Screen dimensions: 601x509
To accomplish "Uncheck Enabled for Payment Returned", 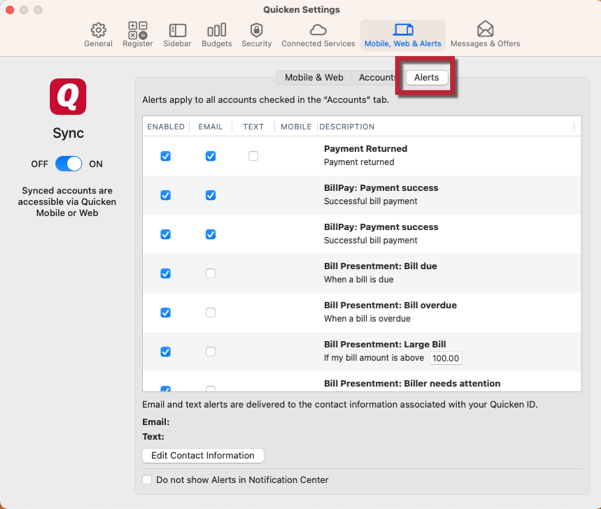I will [166, 156].
